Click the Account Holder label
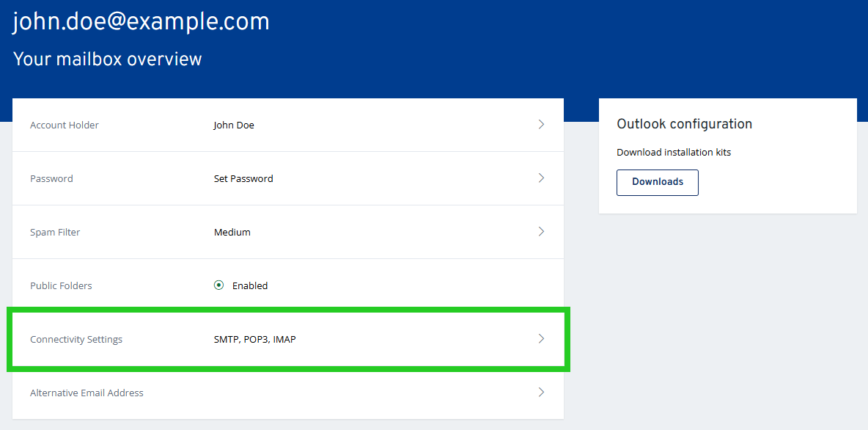 (64, 124)
